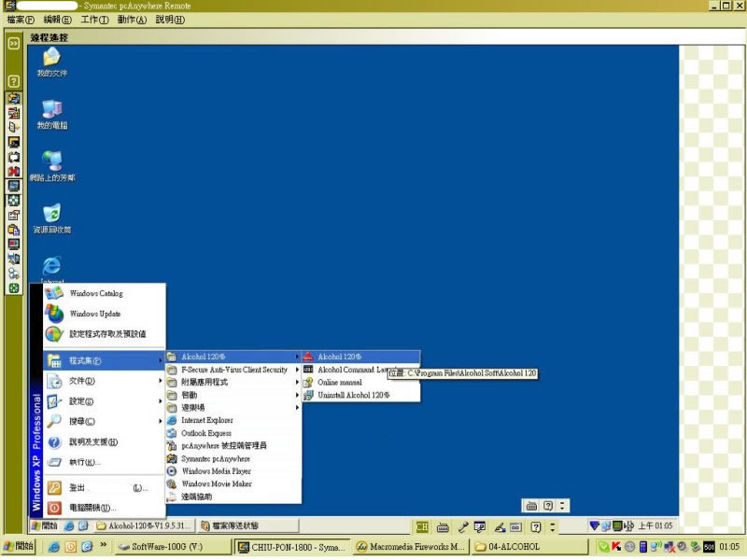Choose 登出 log off in the remote Start menu

(105, 487)
